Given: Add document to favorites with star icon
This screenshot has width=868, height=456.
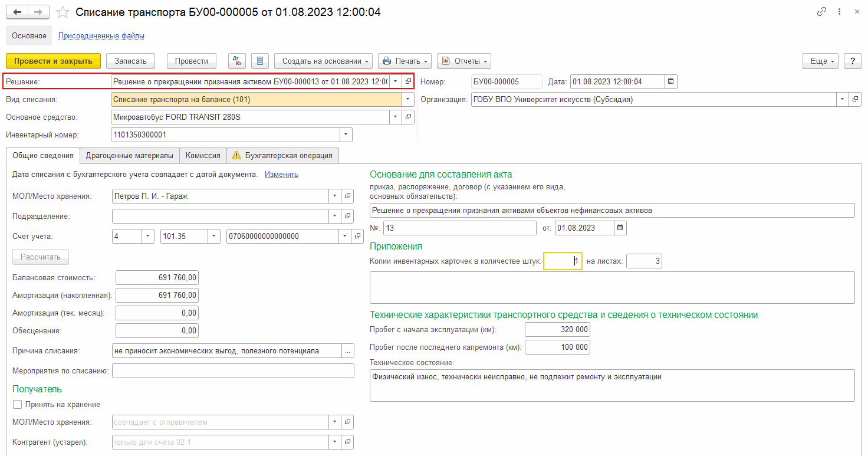Looking at the screenshot, I should [62, 12].
